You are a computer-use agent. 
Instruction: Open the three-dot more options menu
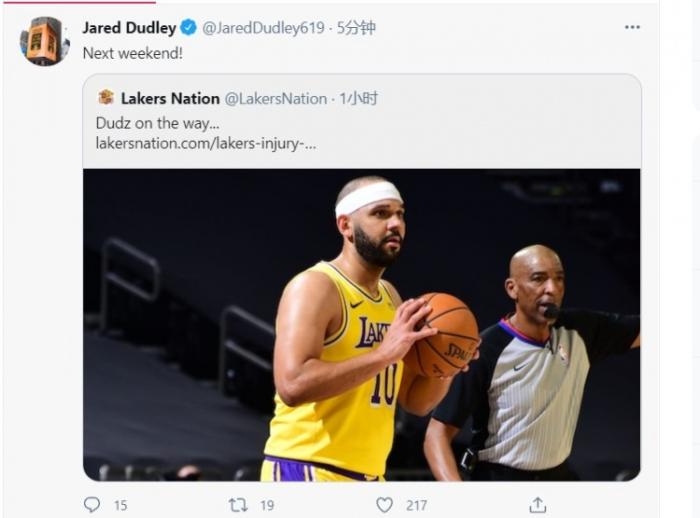tap(632, 27)
